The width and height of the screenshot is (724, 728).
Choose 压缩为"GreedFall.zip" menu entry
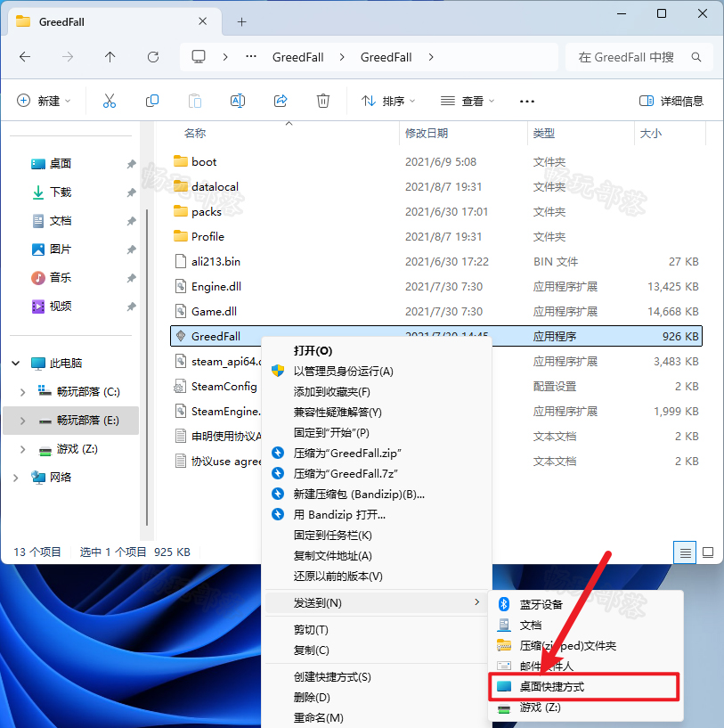[x=347, y=454]
